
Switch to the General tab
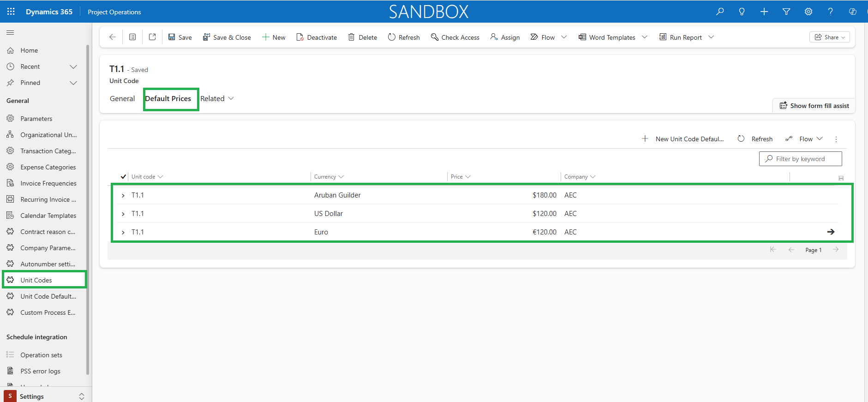(x=122, y=98)
